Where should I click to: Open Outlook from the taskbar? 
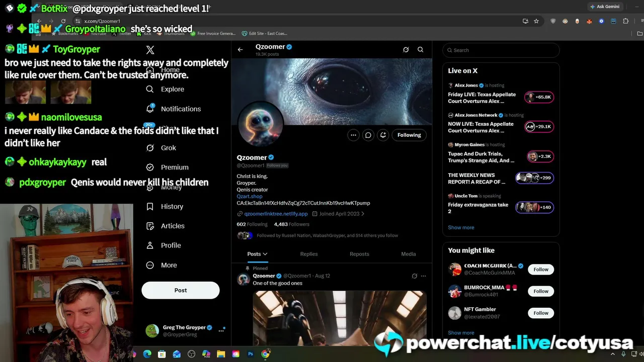177,354
